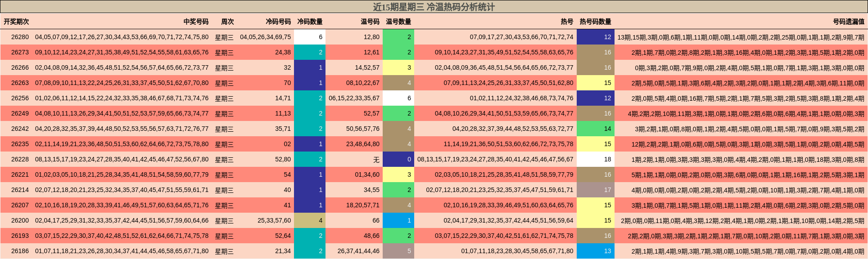Select cold numbers cell 11,13

[283, 113]
